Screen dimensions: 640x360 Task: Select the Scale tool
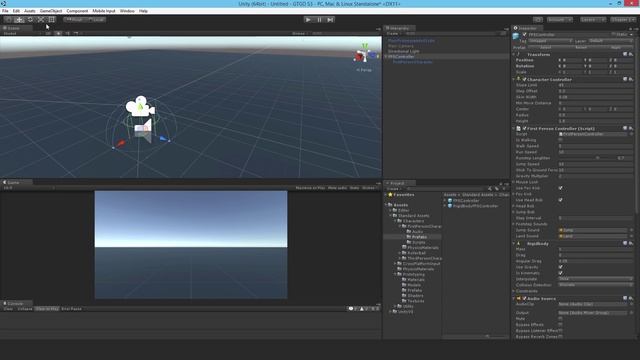click(41, 19)
